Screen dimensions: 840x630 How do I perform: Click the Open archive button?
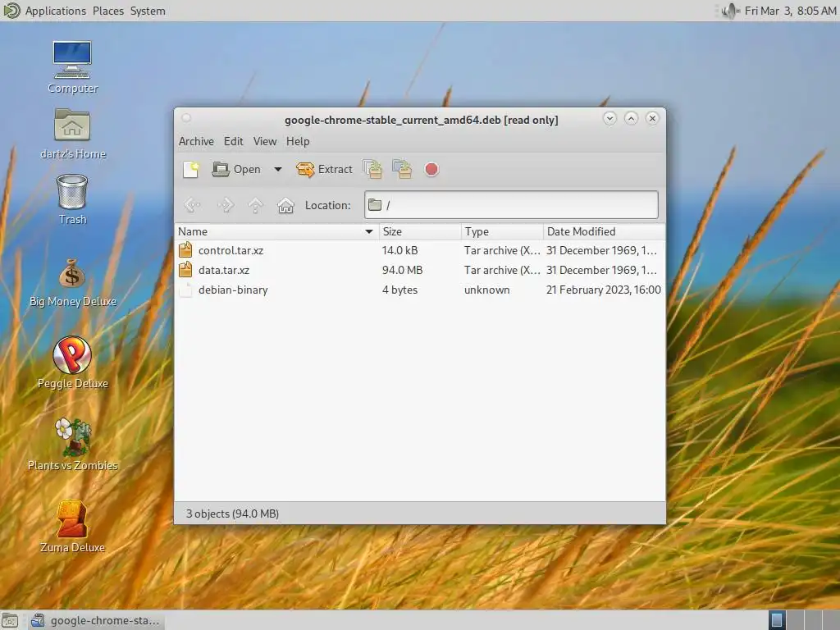tap(236, 169)
